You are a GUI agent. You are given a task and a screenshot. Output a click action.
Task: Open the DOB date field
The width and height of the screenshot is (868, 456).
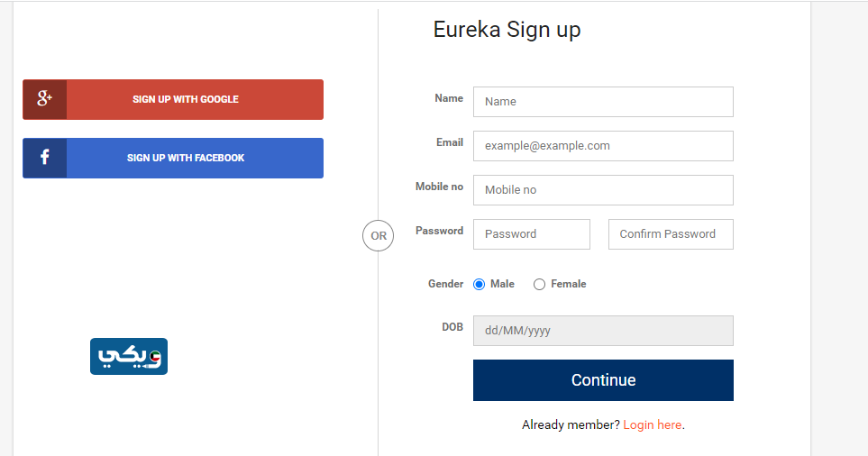(x=603, y=331)
